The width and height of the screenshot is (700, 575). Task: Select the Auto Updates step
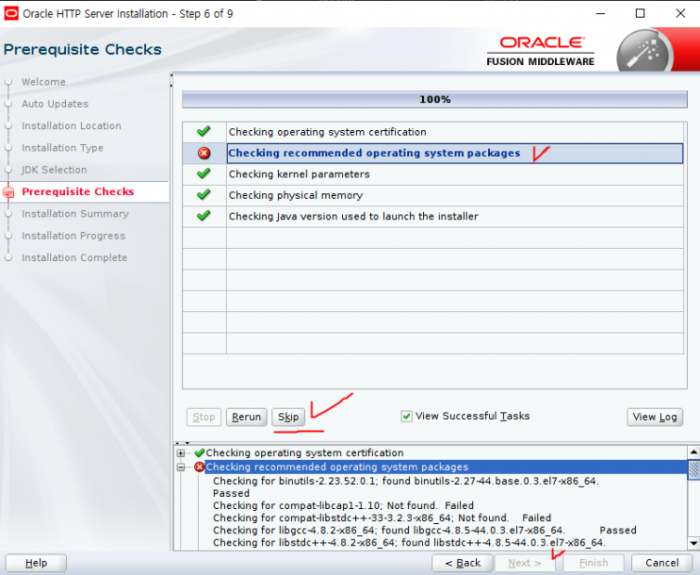pos(55,104)
